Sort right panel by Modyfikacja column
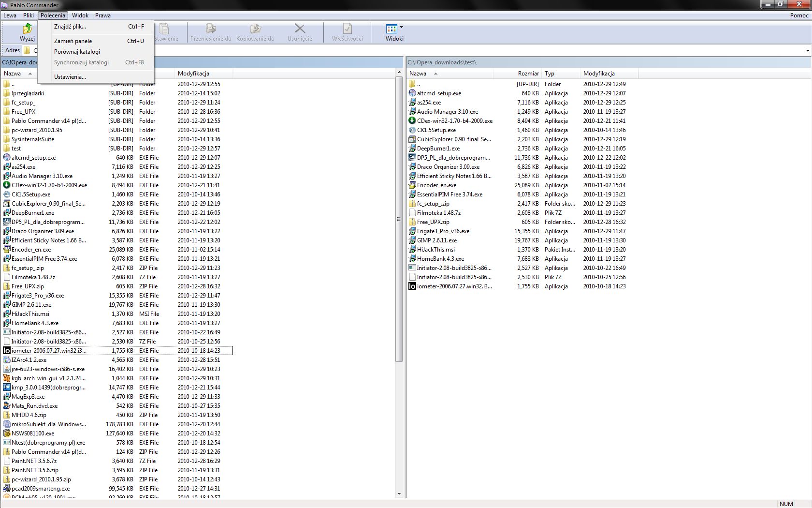The height and width of the screenshot is (508, 812). pos(609,74)
